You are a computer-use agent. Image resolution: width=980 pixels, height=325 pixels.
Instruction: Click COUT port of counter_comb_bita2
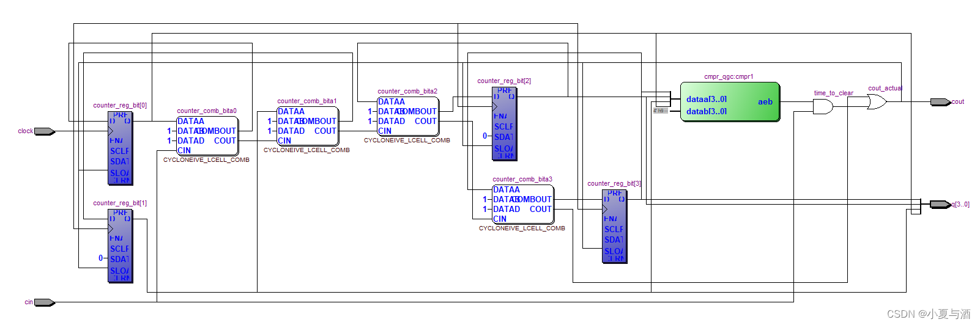[x=426, y=121]
